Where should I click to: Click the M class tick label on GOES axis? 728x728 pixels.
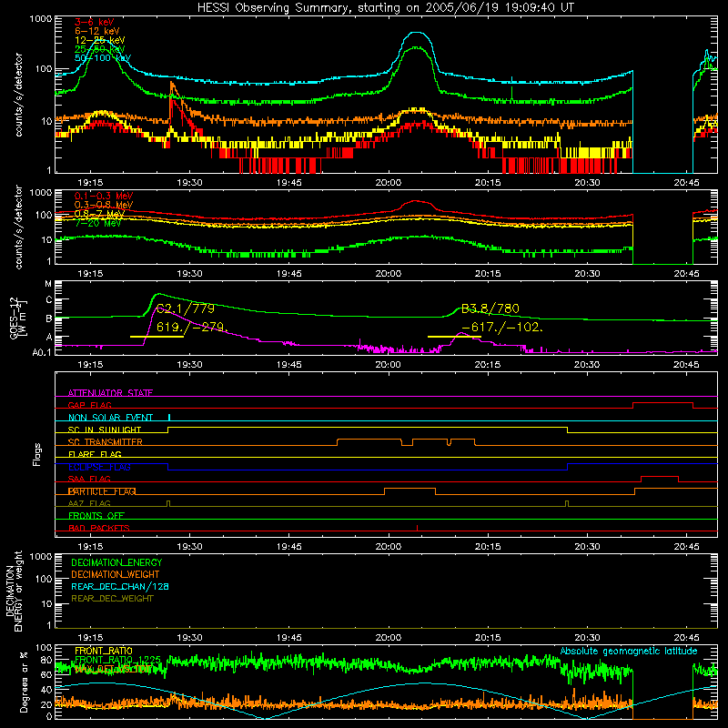click(x=48, y=284)
